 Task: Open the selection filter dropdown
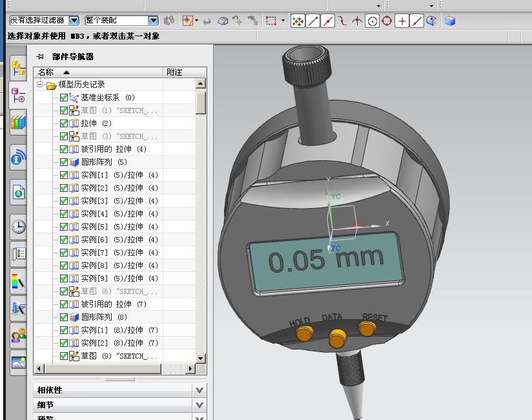[x=74, y=21]
